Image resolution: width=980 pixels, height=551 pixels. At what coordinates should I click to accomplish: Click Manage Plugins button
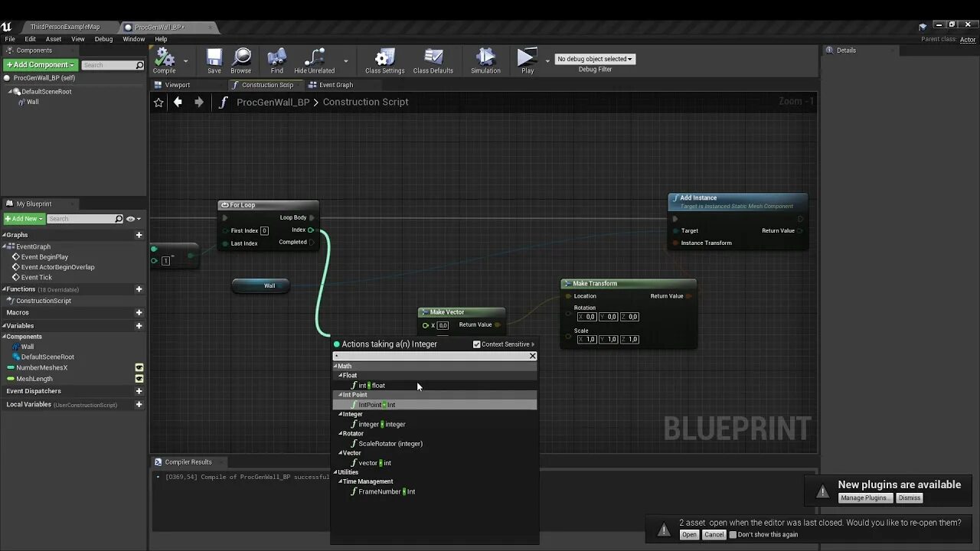click(x=865, y=497)
